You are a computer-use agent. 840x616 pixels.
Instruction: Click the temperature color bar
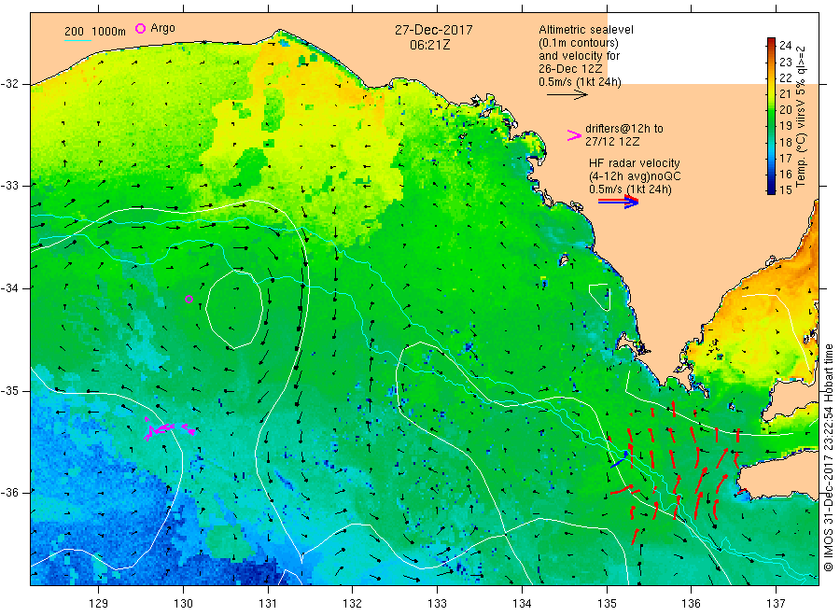pos(771,116)
